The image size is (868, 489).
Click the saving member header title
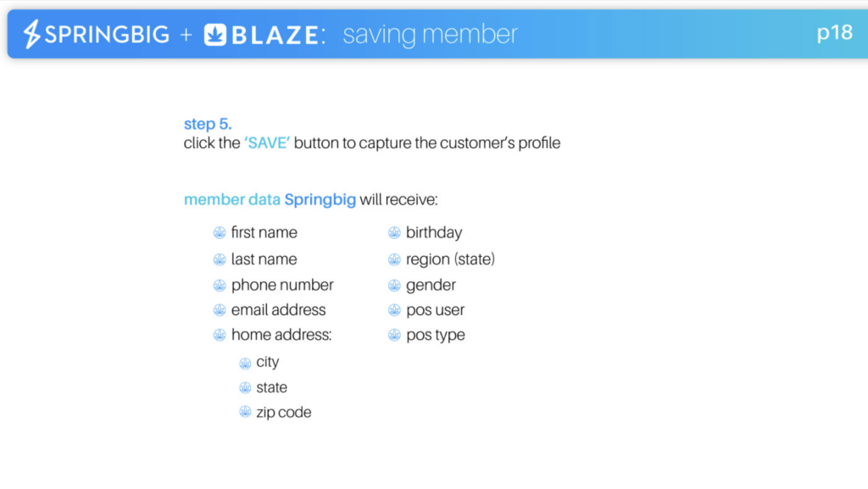pos(430,34)
